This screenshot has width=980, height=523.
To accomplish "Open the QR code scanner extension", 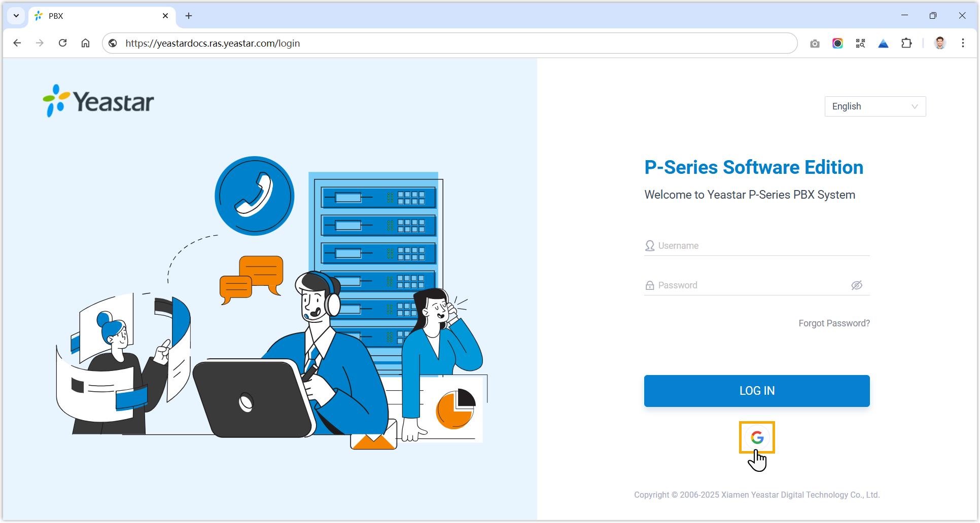I will (x=860, y=44).
